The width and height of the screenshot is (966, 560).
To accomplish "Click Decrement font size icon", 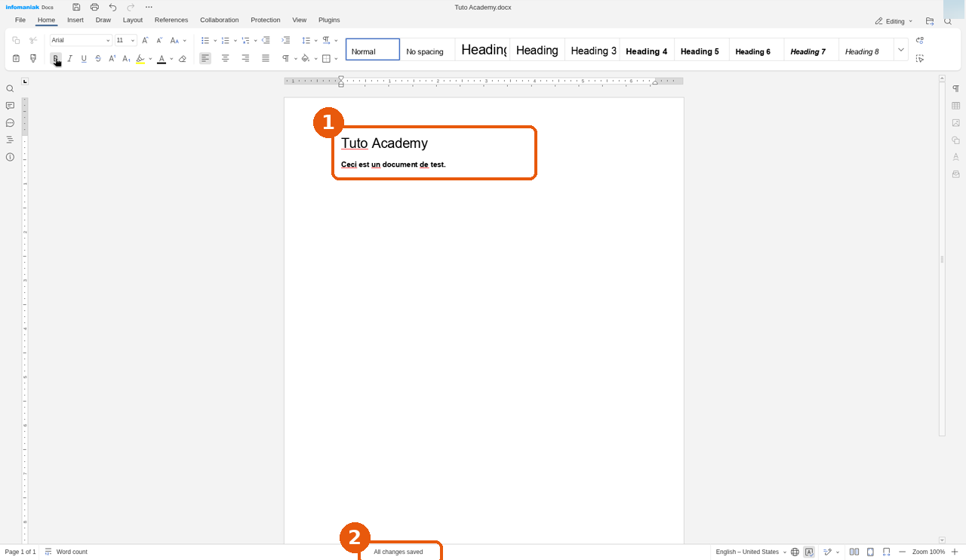I will click(x=159, y=40).
